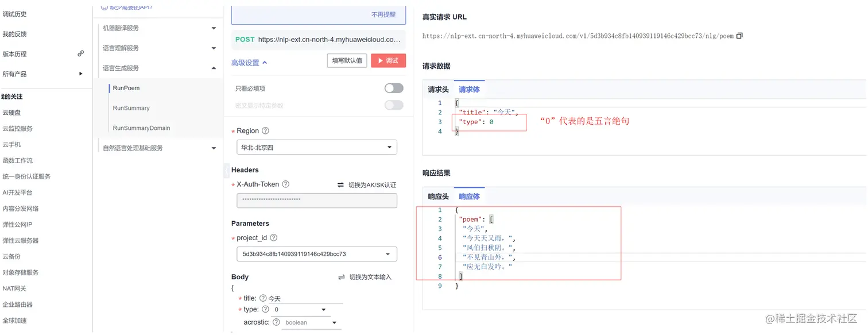Select RunSummary API

(x=131, y=108)
